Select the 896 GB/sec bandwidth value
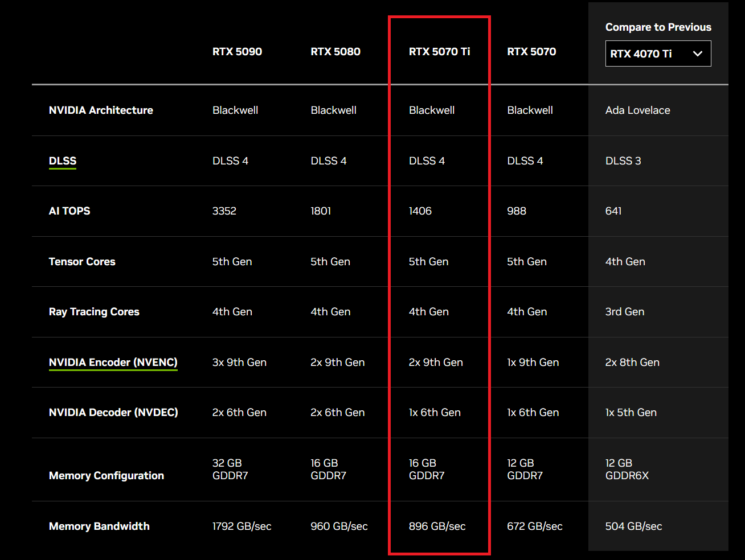Screen dimensions: 745x560 tap(437, 526)
